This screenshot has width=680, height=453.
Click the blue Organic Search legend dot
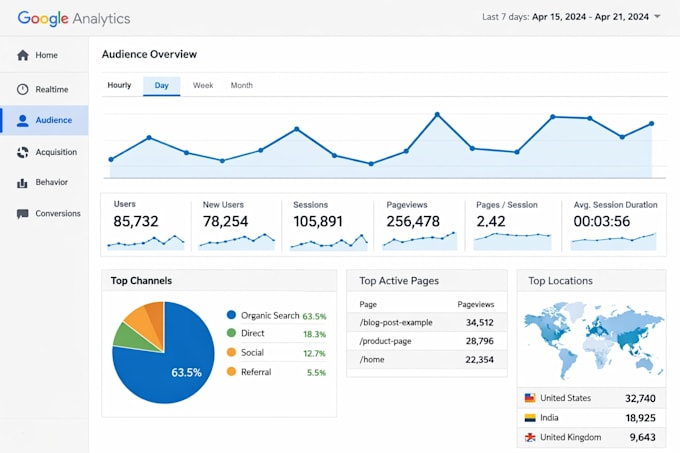tap(231, 315)
